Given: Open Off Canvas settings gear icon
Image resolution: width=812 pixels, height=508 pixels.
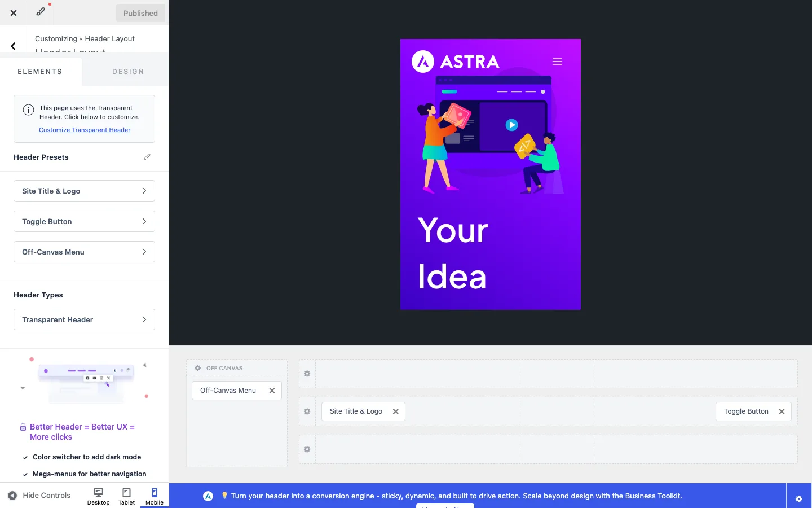Looking at the screenshot, I should pyautogui.click(x=198, y=368).
